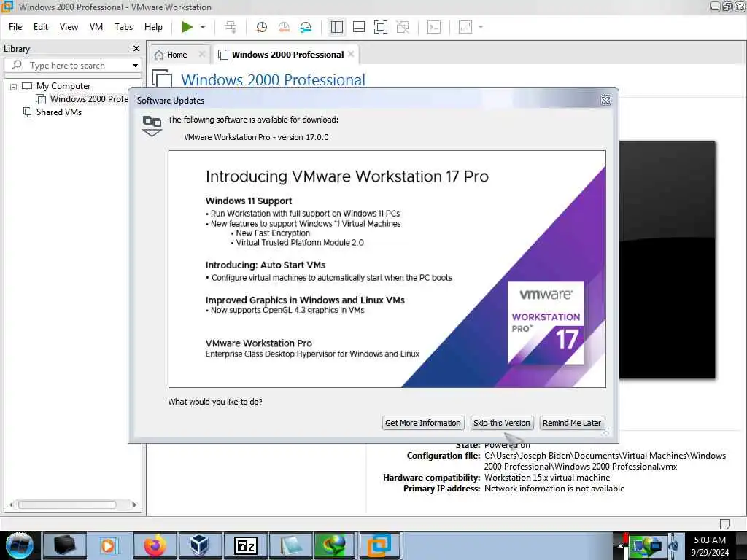747x560 pixels.
Task: Close the Windows 2000 Professional tab
Action: point(351,54)
